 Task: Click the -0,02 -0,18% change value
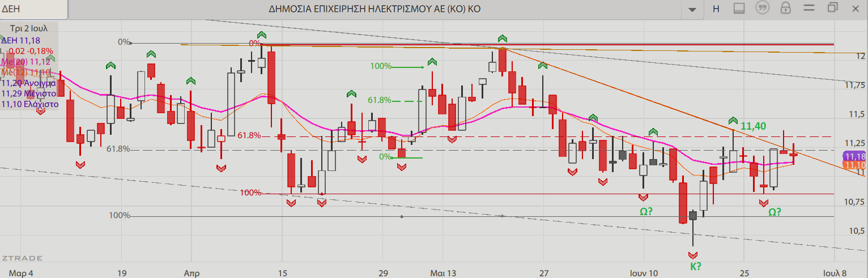tap(31, 51)
